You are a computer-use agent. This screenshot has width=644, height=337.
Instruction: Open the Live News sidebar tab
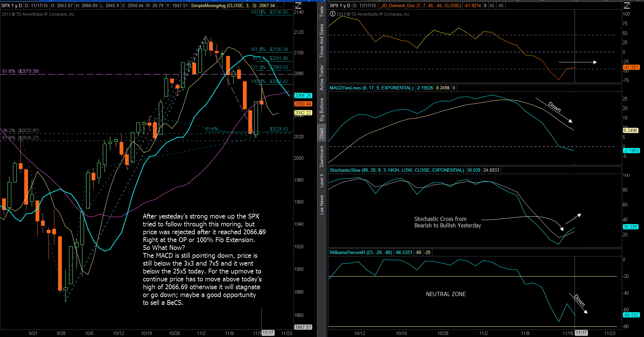click(321, 205)
